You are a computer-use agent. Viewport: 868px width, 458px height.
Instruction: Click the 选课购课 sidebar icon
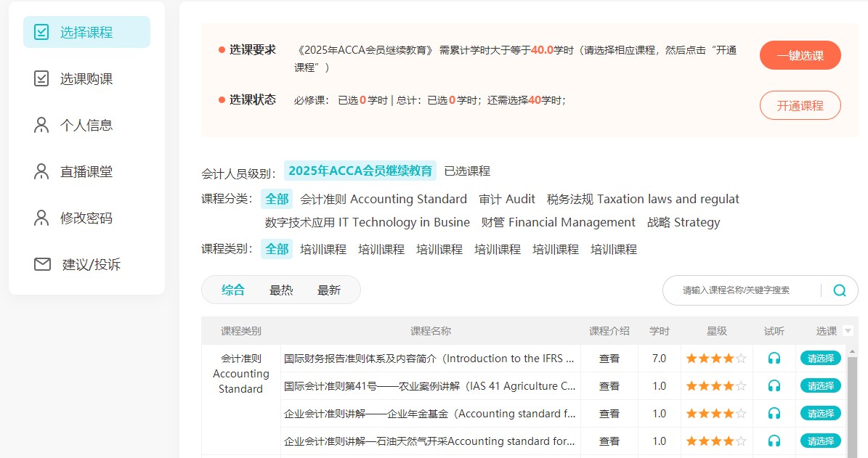41,78
